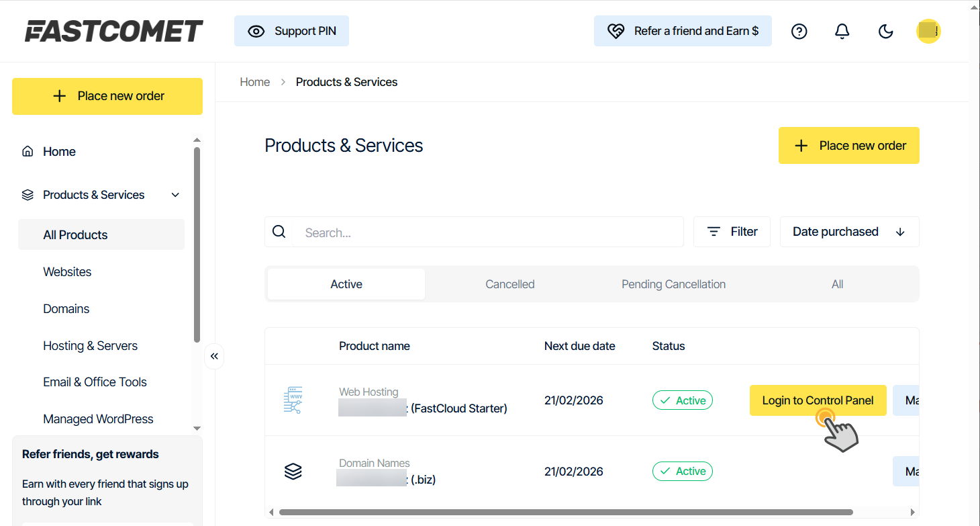Click Login to Control Panel button
This screenshot has height=526, width=980.
[818, 400]
